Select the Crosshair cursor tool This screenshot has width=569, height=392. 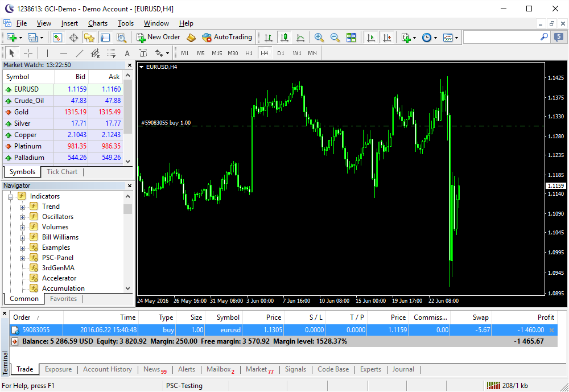pyautogui.click(x=28, y=53)
